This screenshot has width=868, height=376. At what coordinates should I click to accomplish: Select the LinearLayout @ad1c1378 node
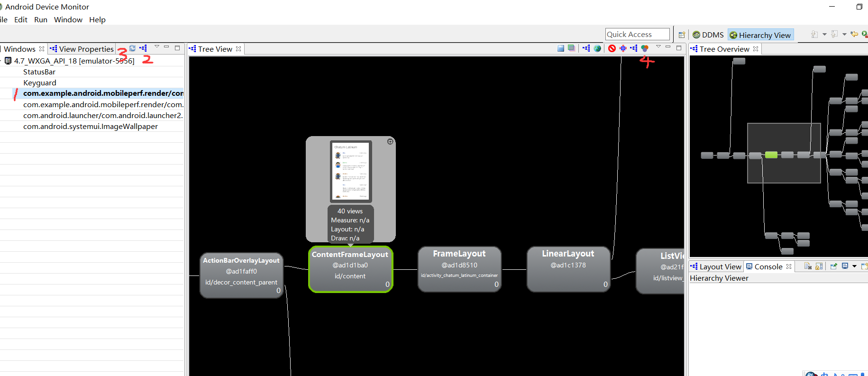click(568, 269)
